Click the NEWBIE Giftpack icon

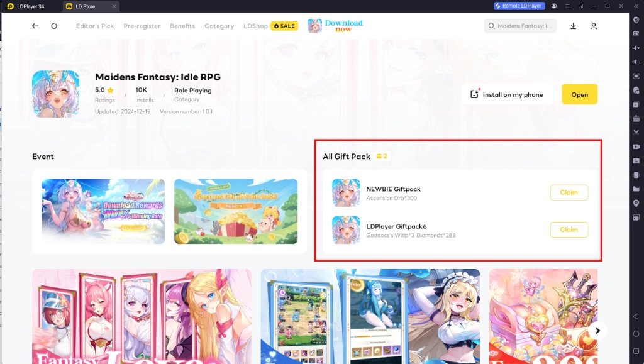(346, 192)
